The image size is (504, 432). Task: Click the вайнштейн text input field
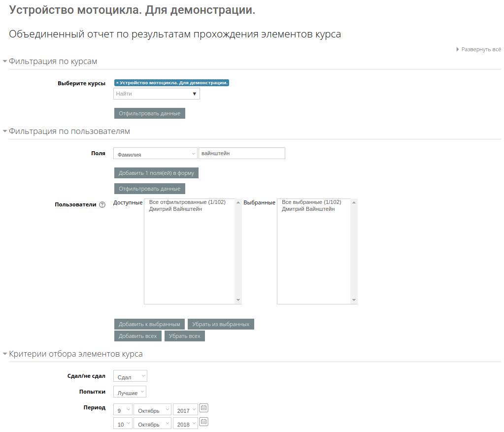[x=241, y=154]
